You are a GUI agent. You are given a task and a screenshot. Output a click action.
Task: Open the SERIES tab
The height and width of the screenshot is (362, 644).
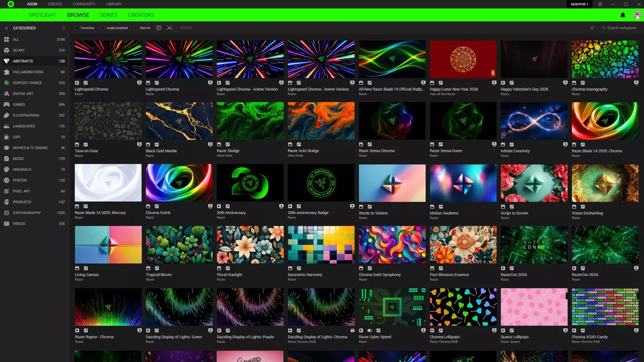pos(109,15)
